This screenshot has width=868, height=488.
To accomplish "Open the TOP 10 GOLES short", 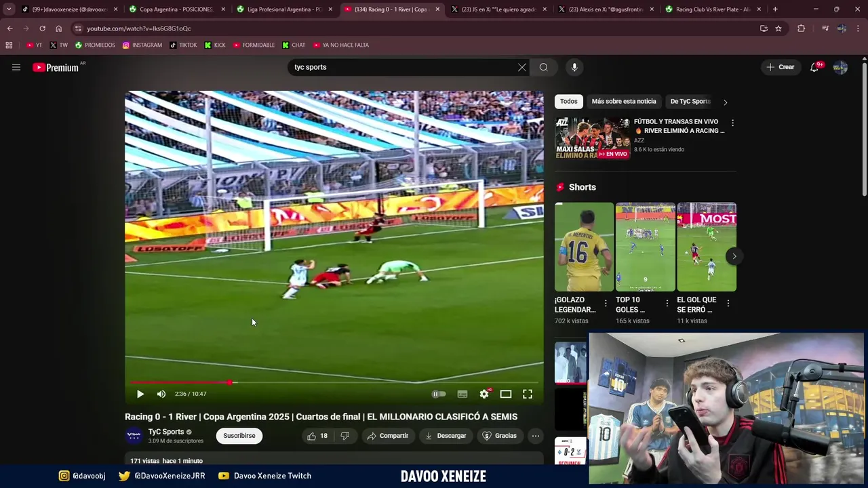I will click(645, 247).
